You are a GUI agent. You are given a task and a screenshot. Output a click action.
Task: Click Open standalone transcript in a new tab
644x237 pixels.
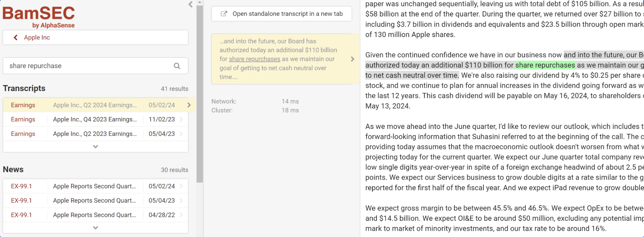tap(281, 13)
